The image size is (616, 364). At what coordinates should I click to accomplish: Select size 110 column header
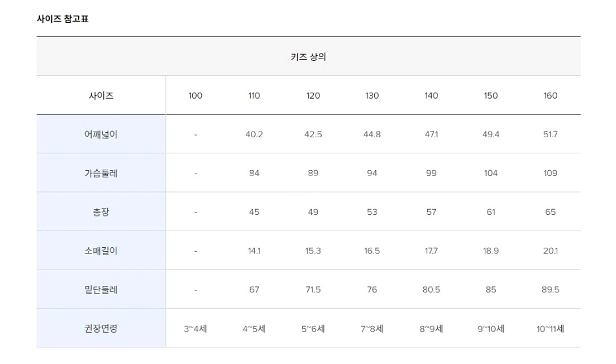pos(254,96)
